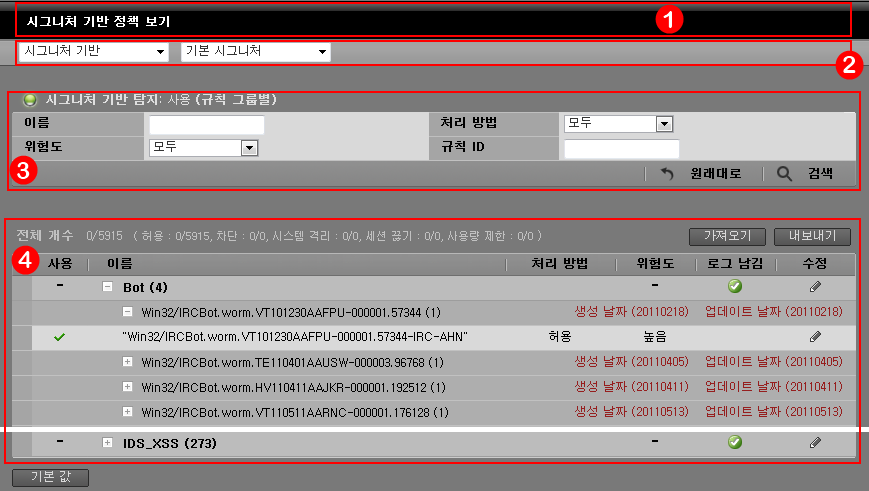Click the undo arrow reset icon
The image size is (869, 491).
pyautogui.click(x=668, y=173)
